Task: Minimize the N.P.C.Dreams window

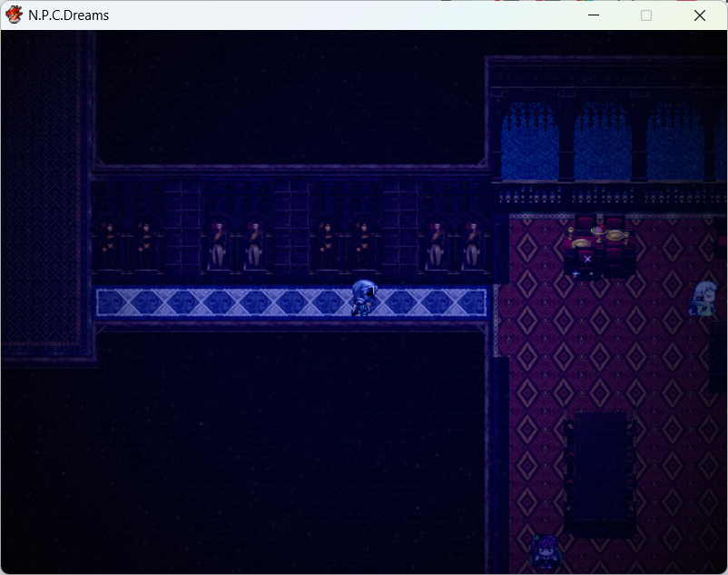Action: [594, 15]
